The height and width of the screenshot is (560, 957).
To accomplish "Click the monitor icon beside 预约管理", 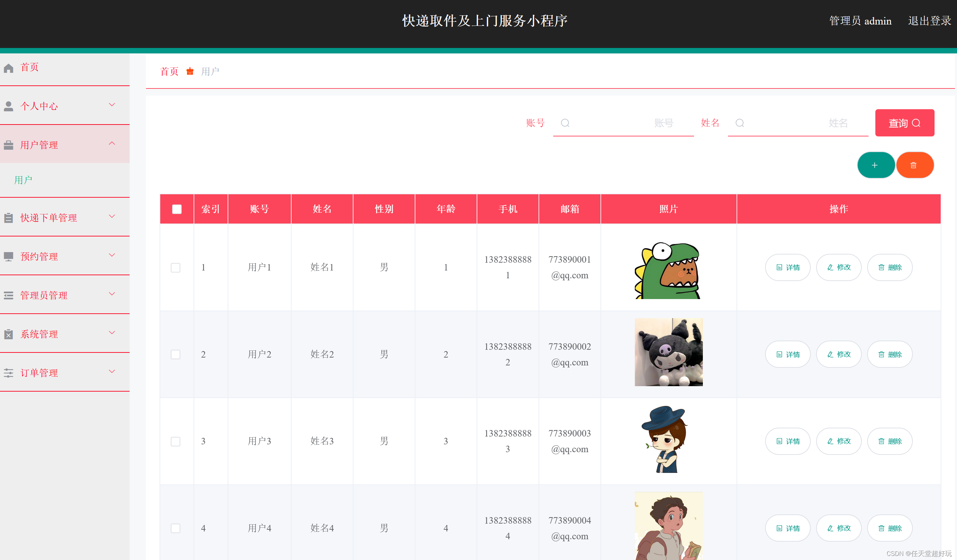I will (x=9, y=257).
